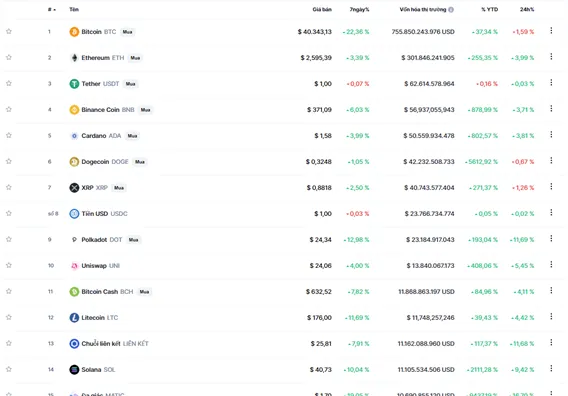The height and width of the screenshot is (396, 568).
Task: Open the Tether three-dot menu
Action: [551, 83]
